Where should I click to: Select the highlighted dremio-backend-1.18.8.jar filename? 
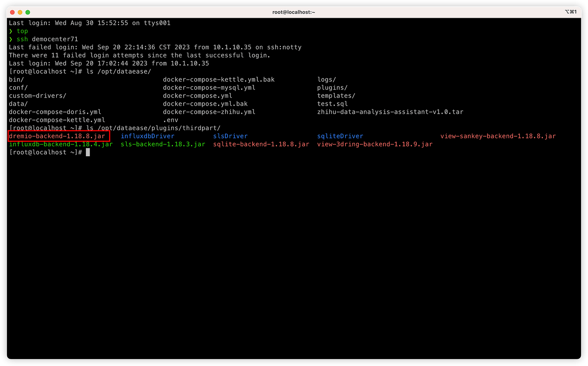tap(57, 136)
